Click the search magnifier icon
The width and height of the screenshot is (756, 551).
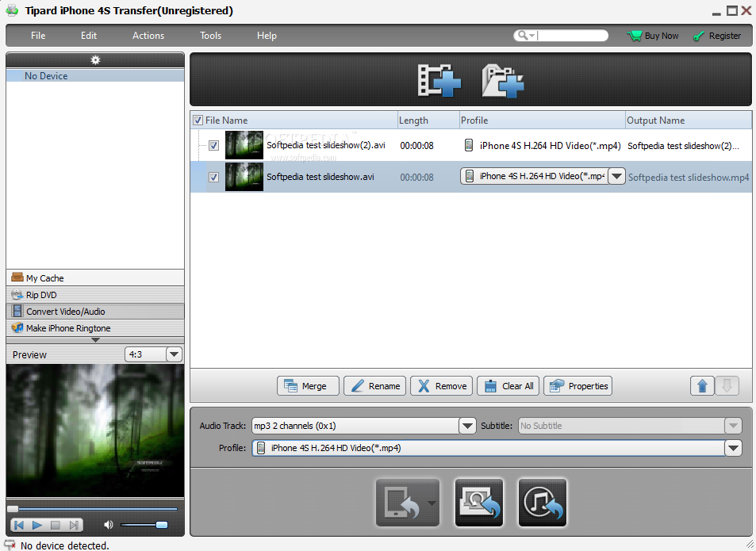(x=522, y=35)
